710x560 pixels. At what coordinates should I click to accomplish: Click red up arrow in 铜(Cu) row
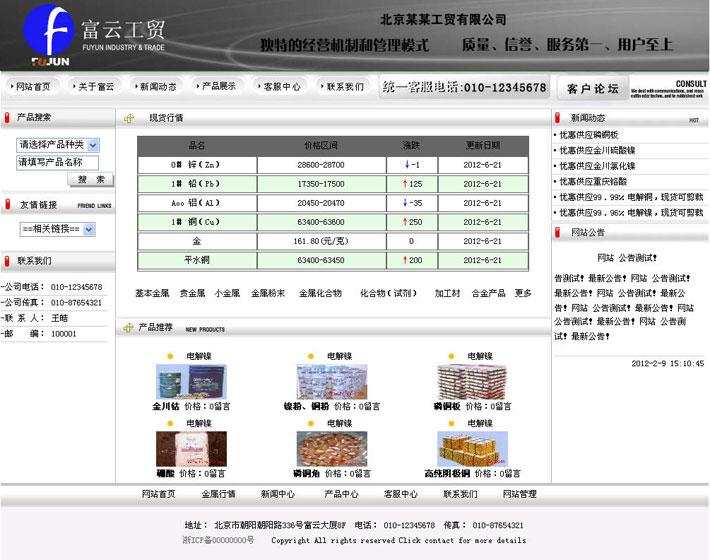[x=405, y=221]
